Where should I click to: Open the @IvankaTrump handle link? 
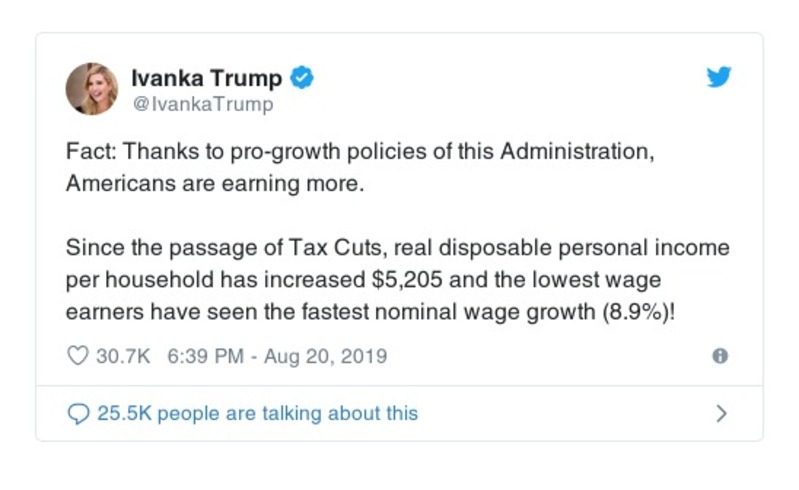[202, 103]
